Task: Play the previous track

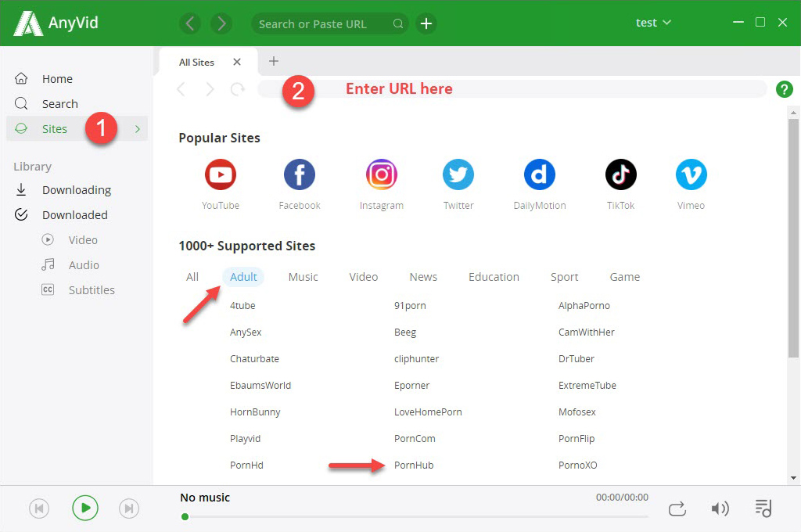Action: [x=39, y=509]
